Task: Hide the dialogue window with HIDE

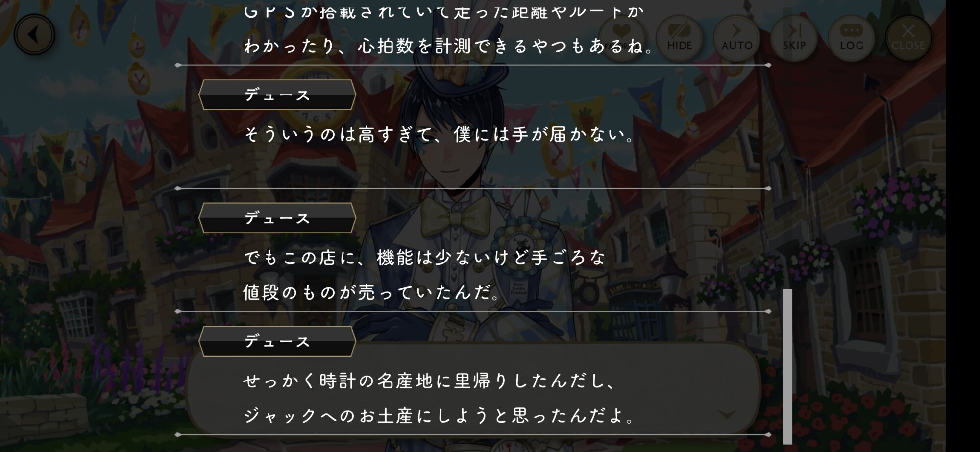Action: 679,38
